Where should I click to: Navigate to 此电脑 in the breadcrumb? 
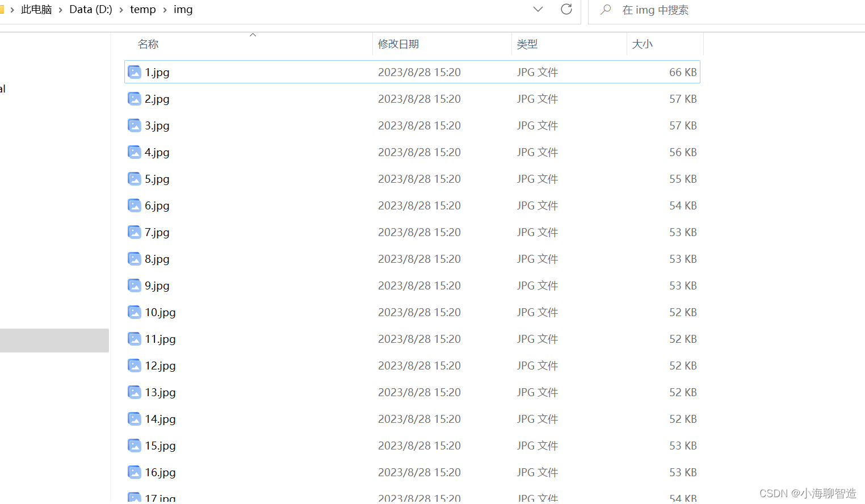pos(36,10)
